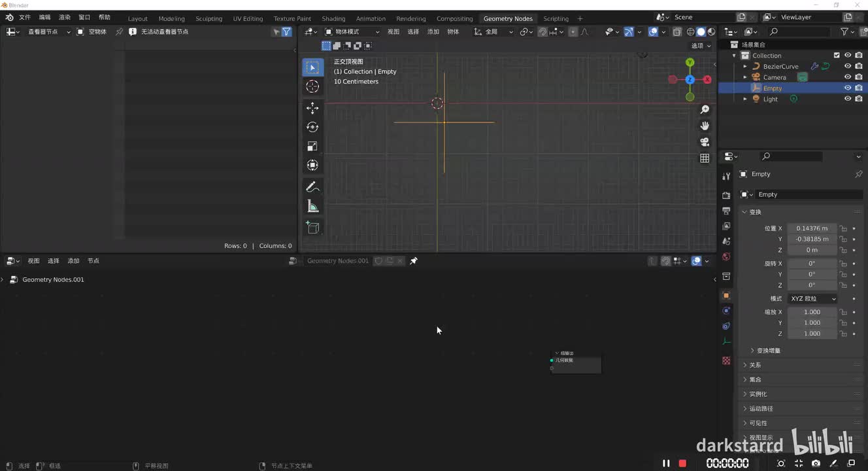Toggle Light render visibility camera icon
The height and width of the screenshot is (471, 868).
tap(858, 99)
